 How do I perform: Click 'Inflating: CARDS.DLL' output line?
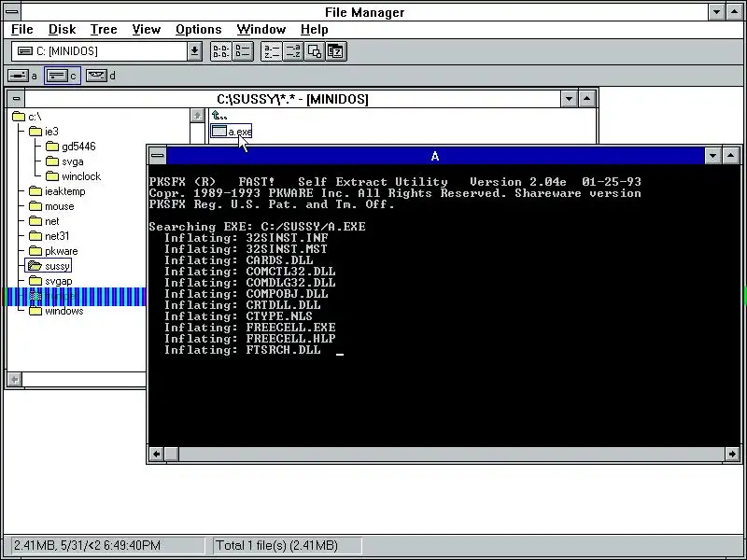click(239, 260)
